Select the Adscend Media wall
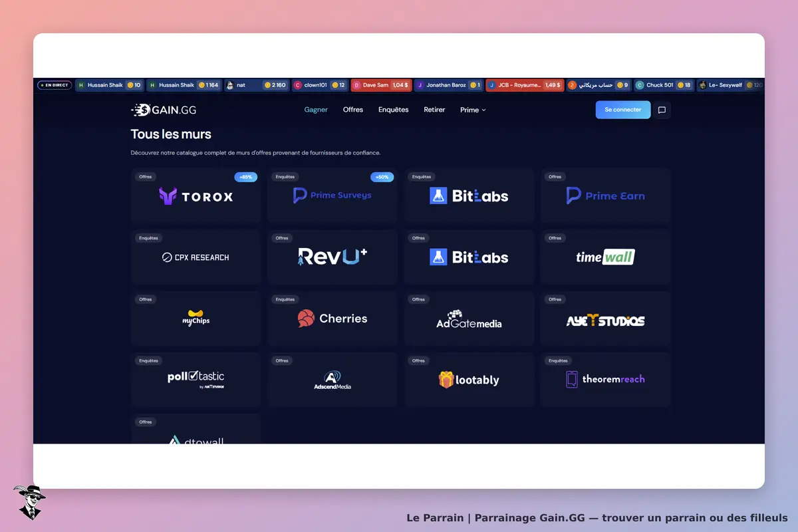This screenshot has width=798, height=532. (332, 380)
